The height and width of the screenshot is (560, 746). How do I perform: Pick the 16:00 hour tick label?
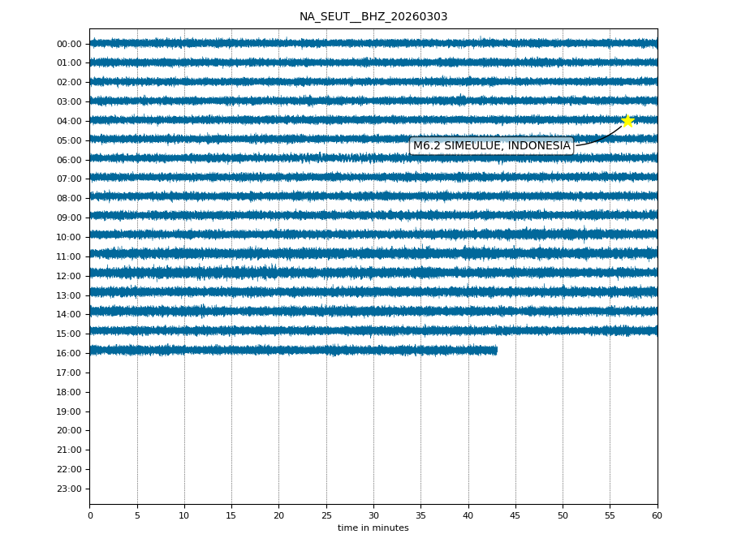tap(69, 353)
